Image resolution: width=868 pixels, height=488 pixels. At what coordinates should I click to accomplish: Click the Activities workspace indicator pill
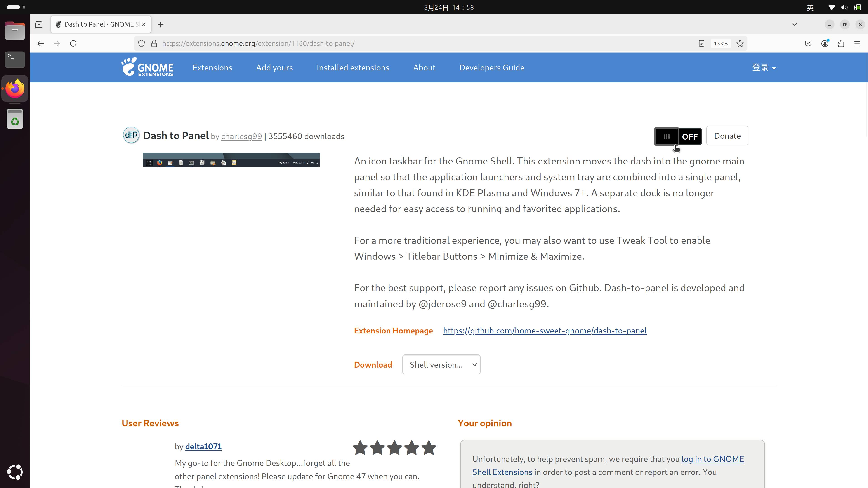(16, 7)
